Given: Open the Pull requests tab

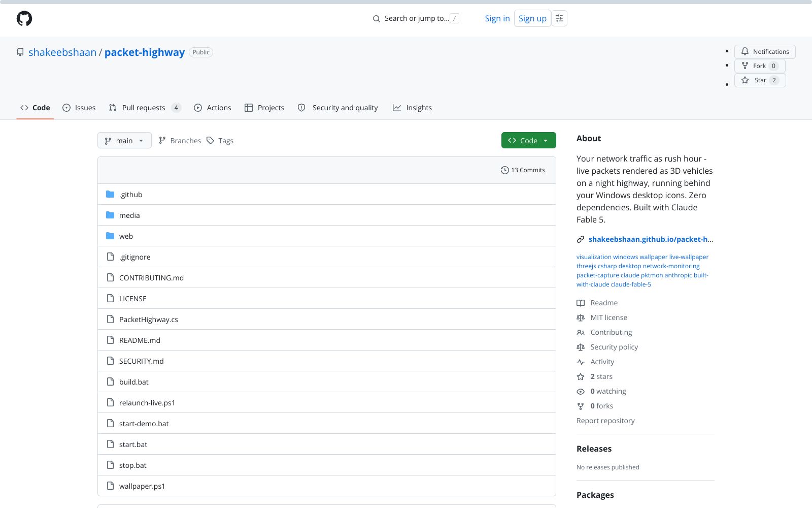Looking at the screenshot, I should pos(145,108).
